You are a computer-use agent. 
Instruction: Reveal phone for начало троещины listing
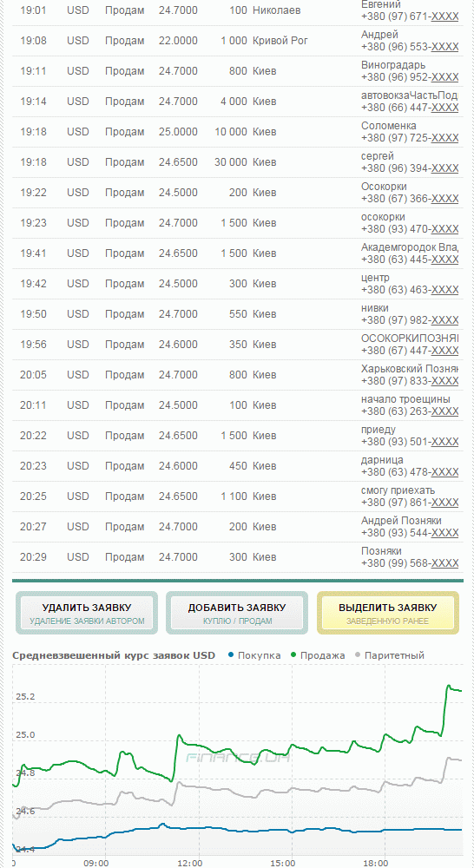click(444, 411)
